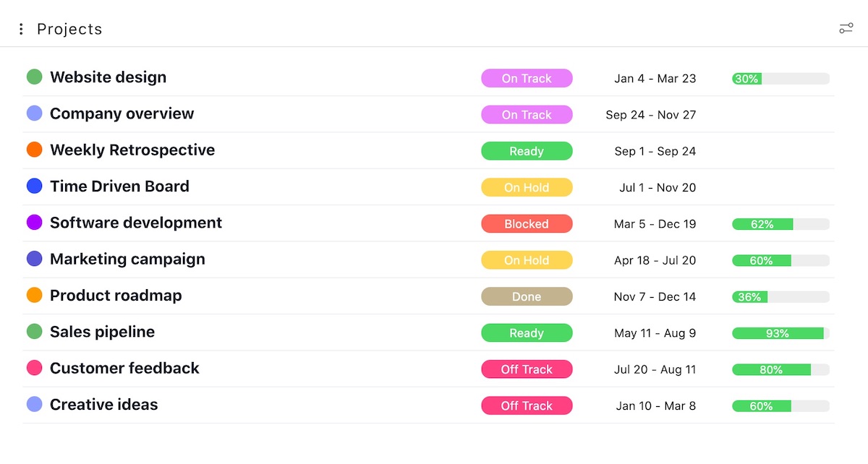Change the On Track status of Website design
This screenshot has width=868, height=464.
(x=527, y=78)
